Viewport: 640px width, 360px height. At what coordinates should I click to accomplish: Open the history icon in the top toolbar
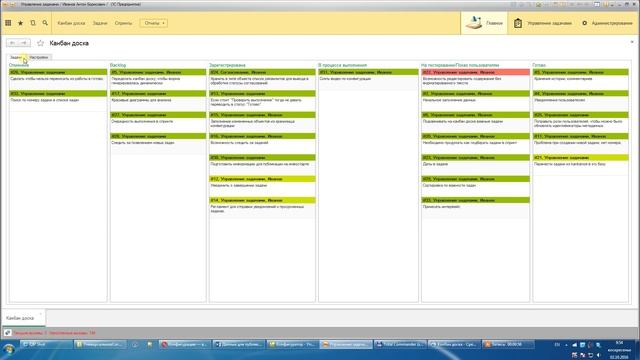(33, 23)
